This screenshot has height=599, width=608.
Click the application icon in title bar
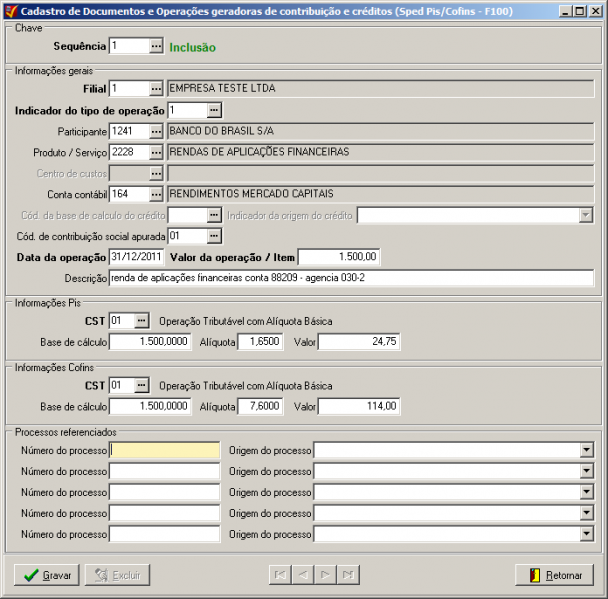[11, 11]
